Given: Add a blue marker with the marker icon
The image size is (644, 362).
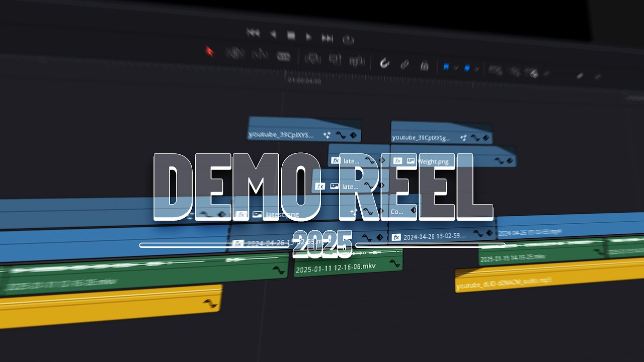Looking at the screenshot, I should coord(467,68).
